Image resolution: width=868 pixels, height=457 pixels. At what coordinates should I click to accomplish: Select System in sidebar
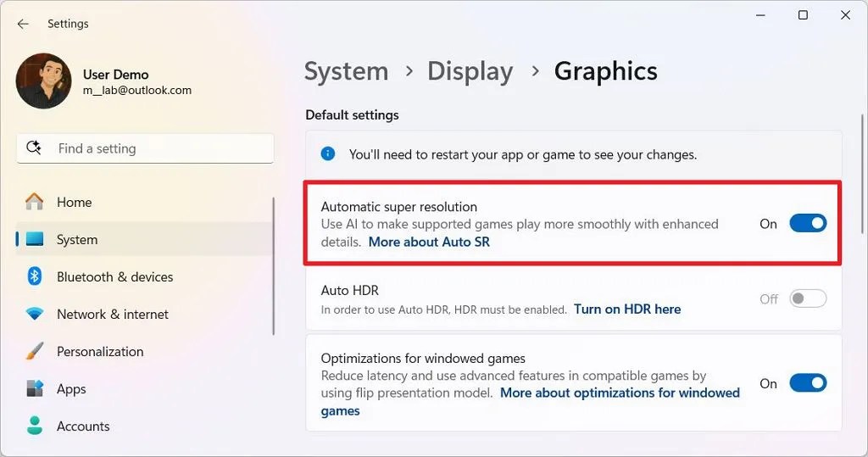click(x=145, y=239)
